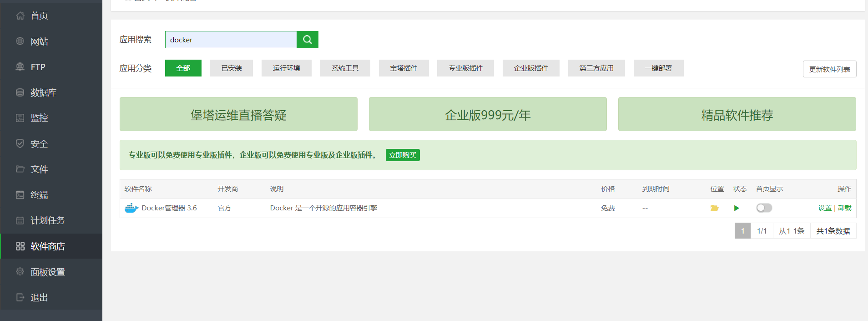868x321 pixels.
Task: Click the 更新软件列表 button
Action: tap(829, 69)
